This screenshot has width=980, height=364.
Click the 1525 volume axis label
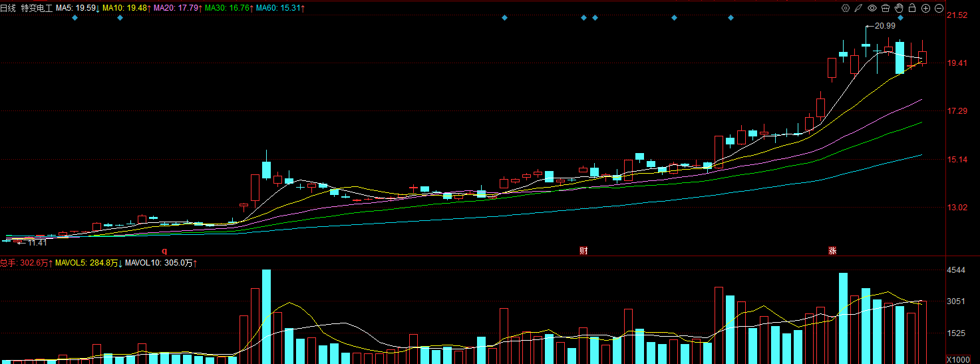(x=956, y=333)
